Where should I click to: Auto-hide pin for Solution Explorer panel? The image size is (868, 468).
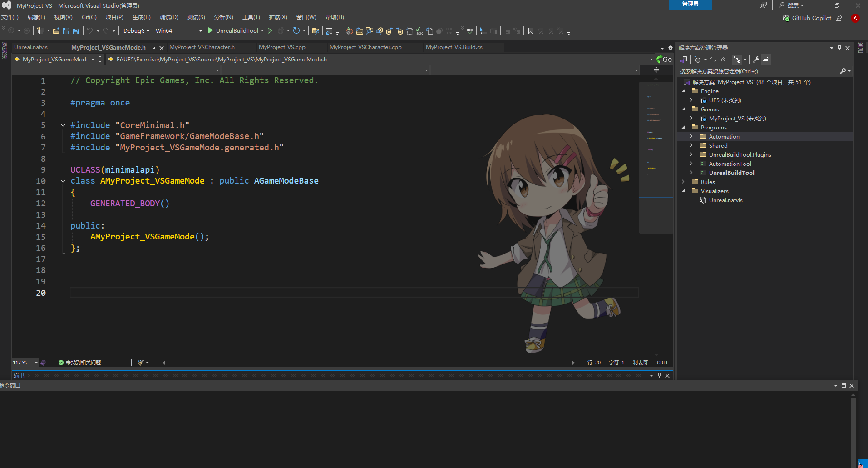839,48
